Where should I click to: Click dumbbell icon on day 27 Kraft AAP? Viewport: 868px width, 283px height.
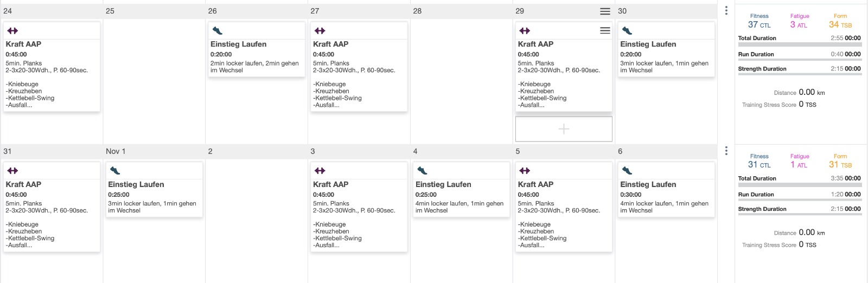(x=320, y=31)
